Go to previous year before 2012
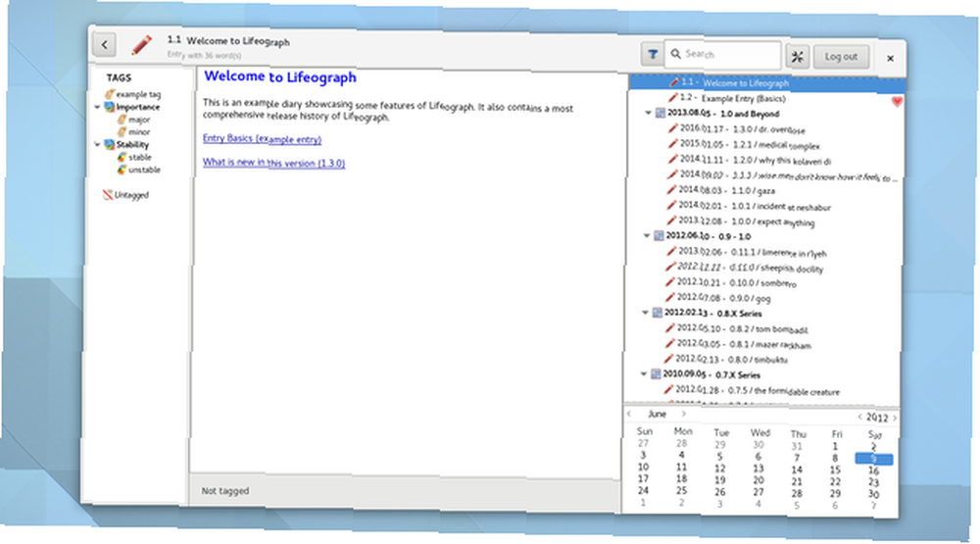The width and height of the screenshot is (980, 544). coord(860,417)
